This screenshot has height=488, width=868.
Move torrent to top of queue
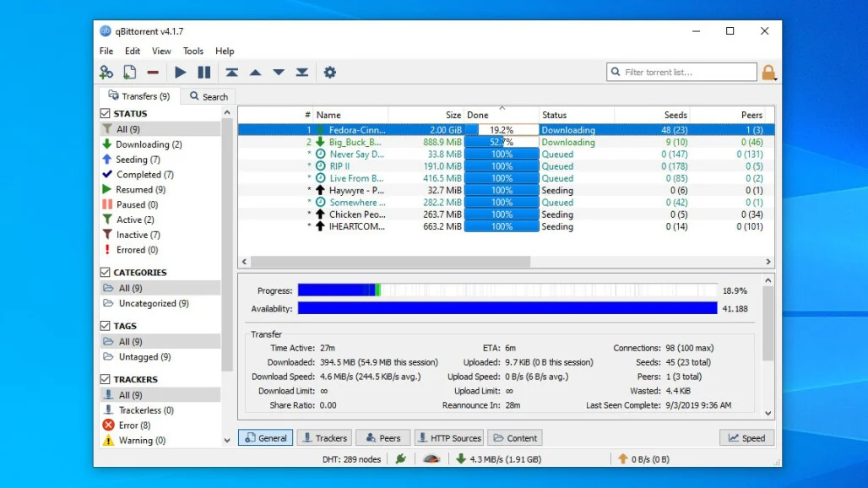pos(232,72)
